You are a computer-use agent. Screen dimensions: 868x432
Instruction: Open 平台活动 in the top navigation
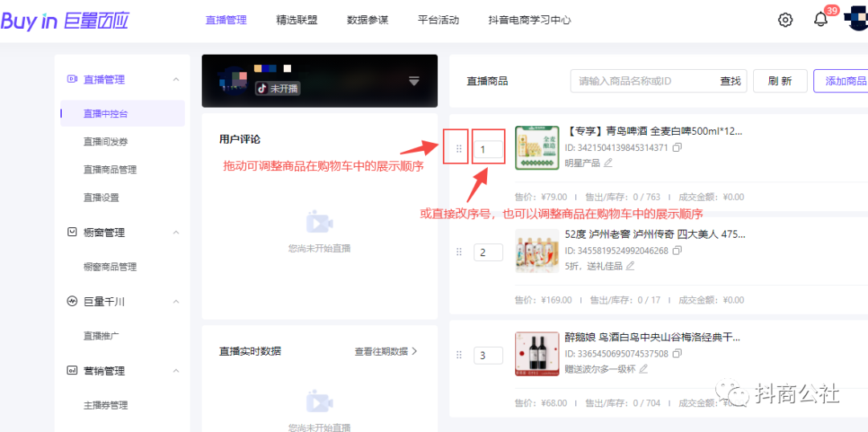439,20
